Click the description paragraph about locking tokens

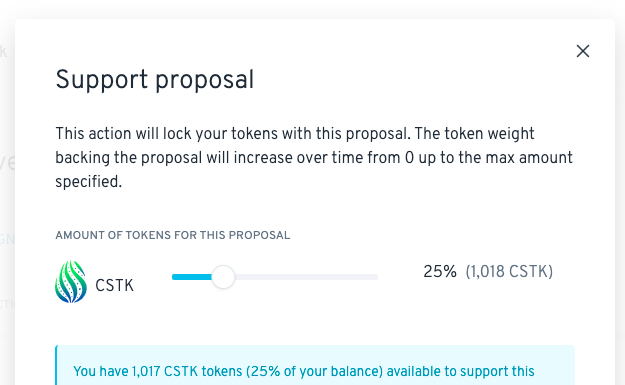(x=314, y=157)
